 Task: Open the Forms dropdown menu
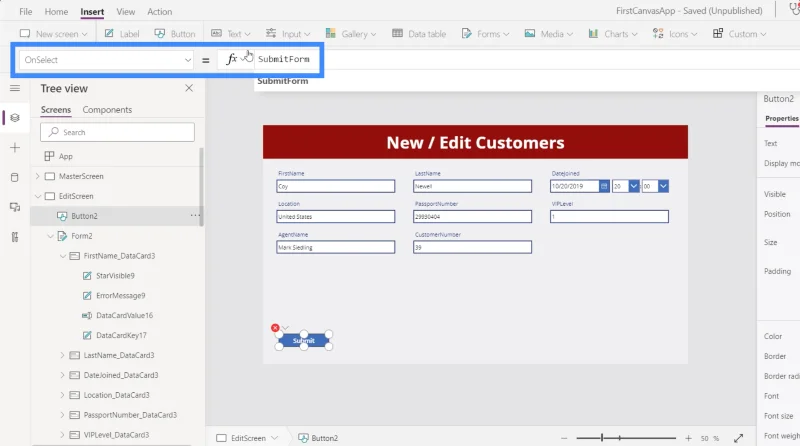[485, 34]
